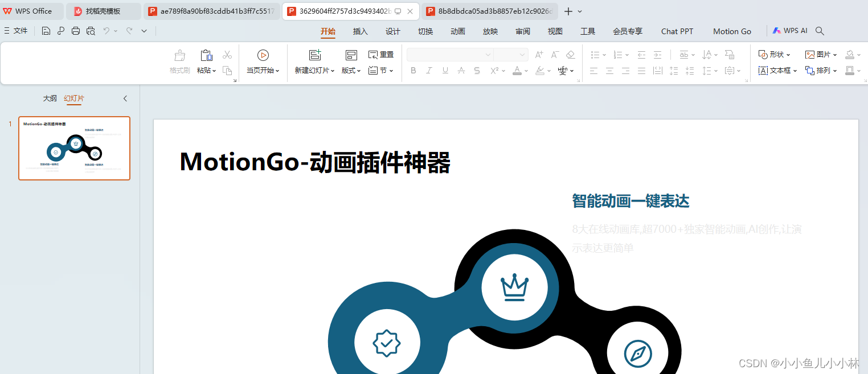Click the Reset (重置) slide button
Image resolution: width=868 pixels, height=374 pixels.
coord(381,55)
